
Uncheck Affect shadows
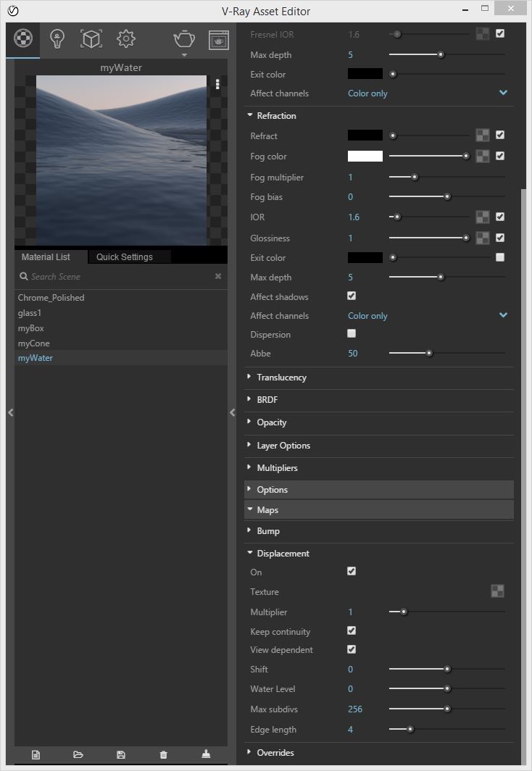[x=352, y=296]
